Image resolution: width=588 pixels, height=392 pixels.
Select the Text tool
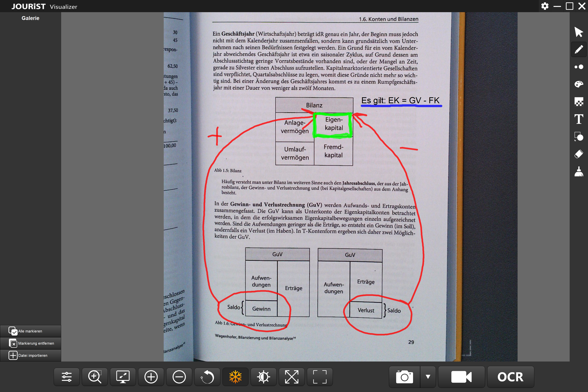click(579, 119)
